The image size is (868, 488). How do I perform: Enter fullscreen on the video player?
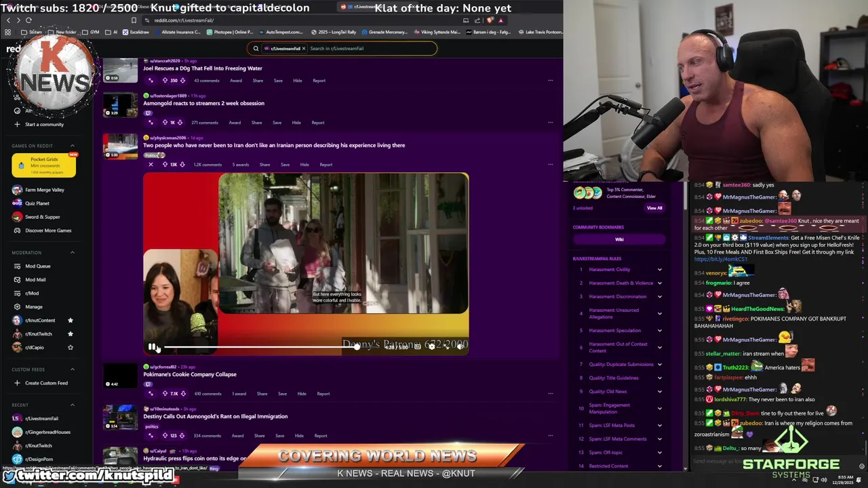point(446,346)
